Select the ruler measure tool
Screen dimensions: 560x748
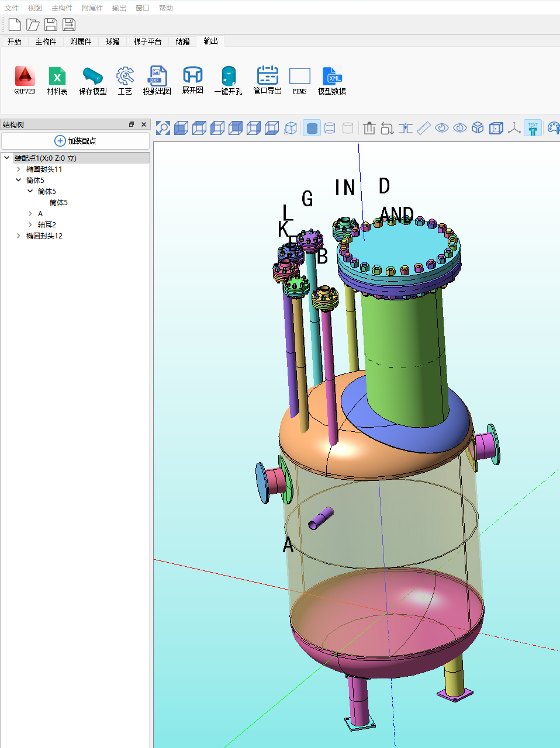(423, 128)
